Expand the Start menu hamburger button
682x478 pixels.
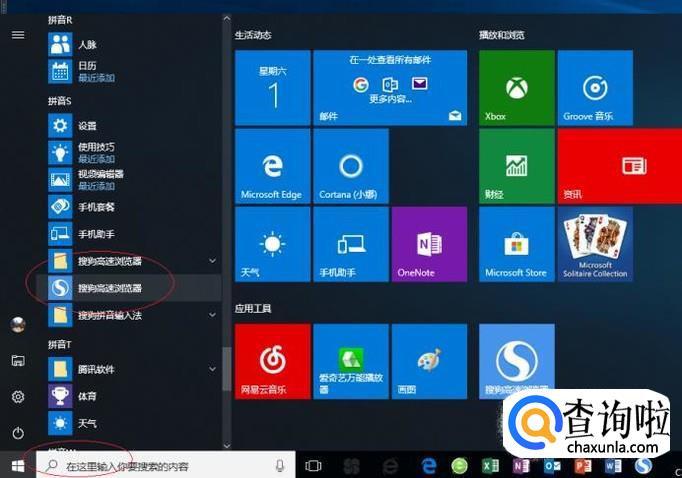pos(18,34)
